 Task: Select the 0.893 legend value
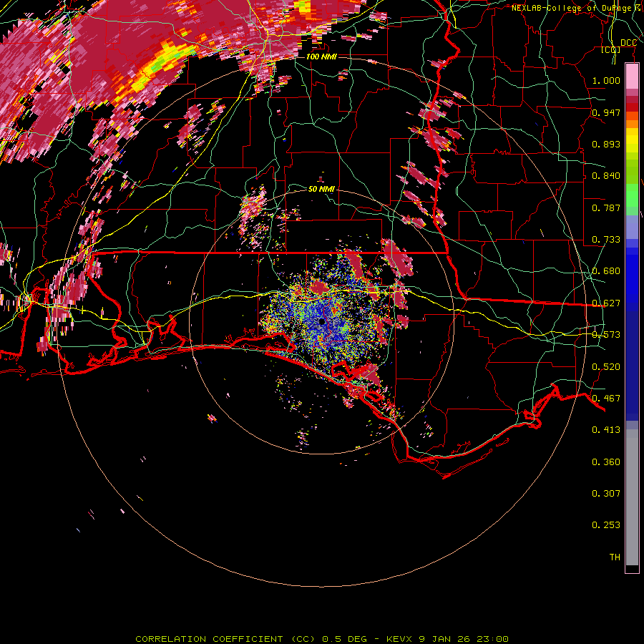(606, 144)
